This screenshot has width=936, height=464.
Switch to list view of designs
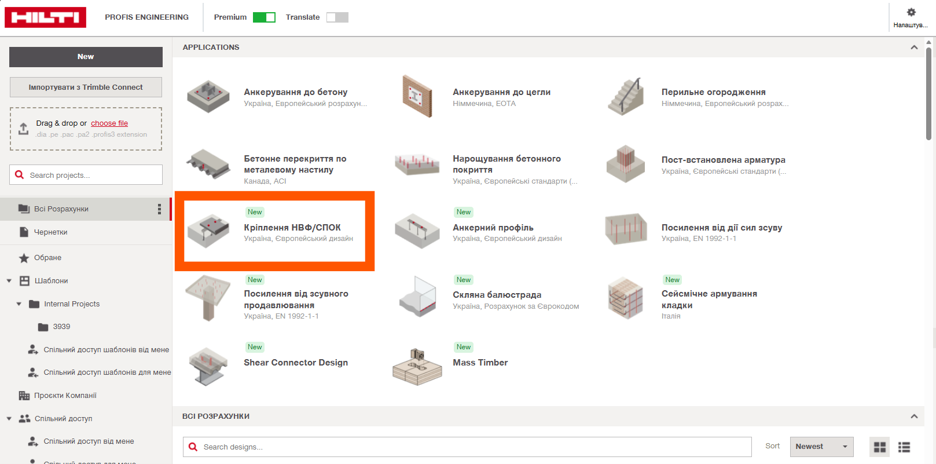coord(904,447)
